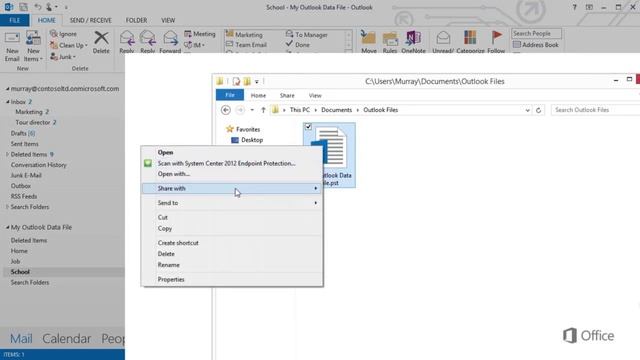
Task: Select Marketing quick step
Action: coord(244,35)
